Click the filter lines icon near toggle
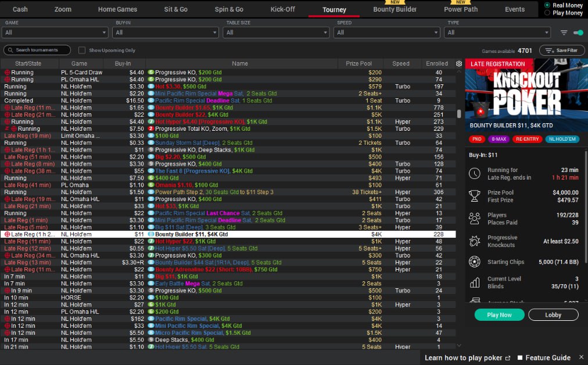 click(564, 33)
